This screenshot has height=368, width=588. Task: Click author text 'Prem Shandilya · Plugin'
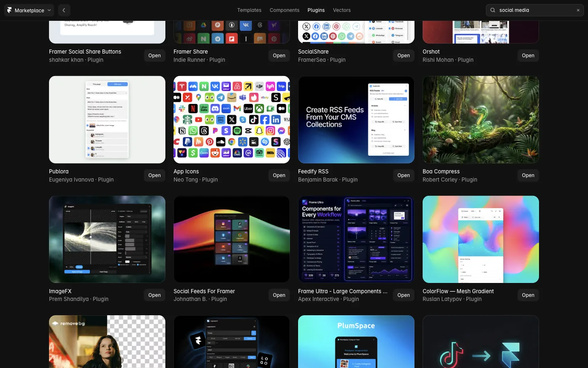pyautogui.click(x=79, y=299)
